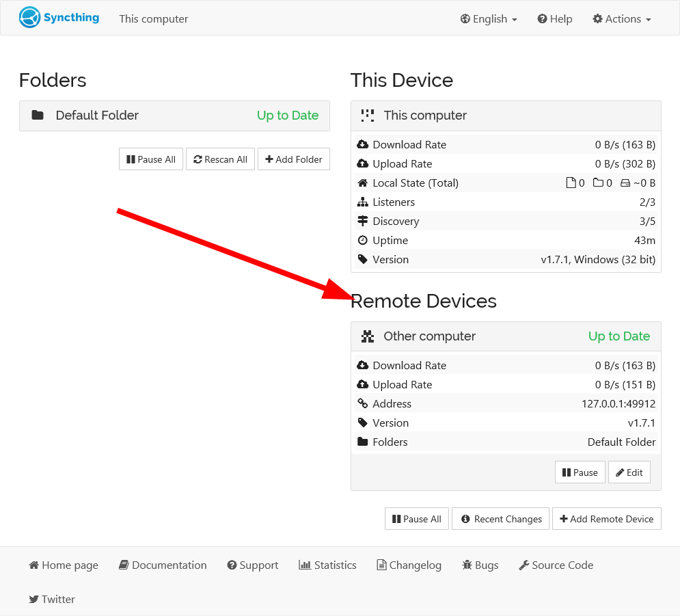This screenshot has width=680, height=616.
Task: Click the Discovery value 3/5
Action: point(647,222)
